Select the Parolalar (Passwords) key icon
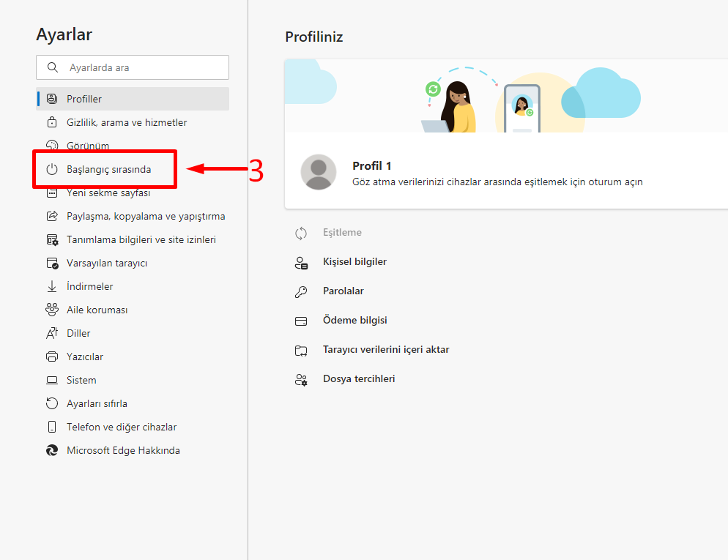The image size is (728, 560). 301,291
